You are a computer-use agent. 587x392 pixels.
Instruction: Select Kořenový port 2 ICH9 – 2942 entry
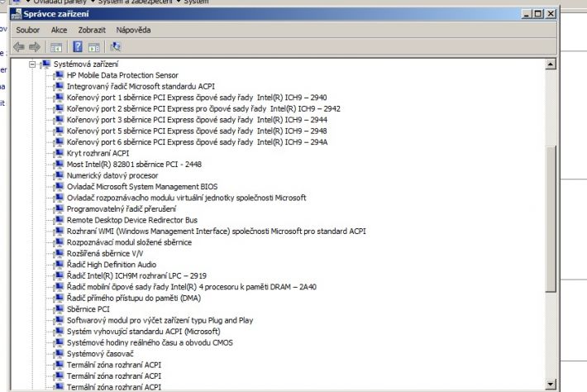(203, 108)
